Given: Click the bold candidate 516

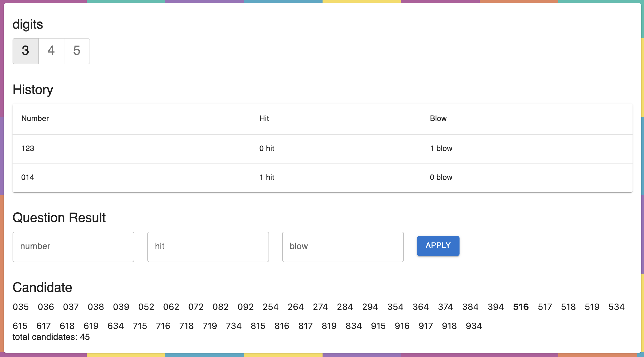Looking at the screenshot, I should tap(521, 307).
